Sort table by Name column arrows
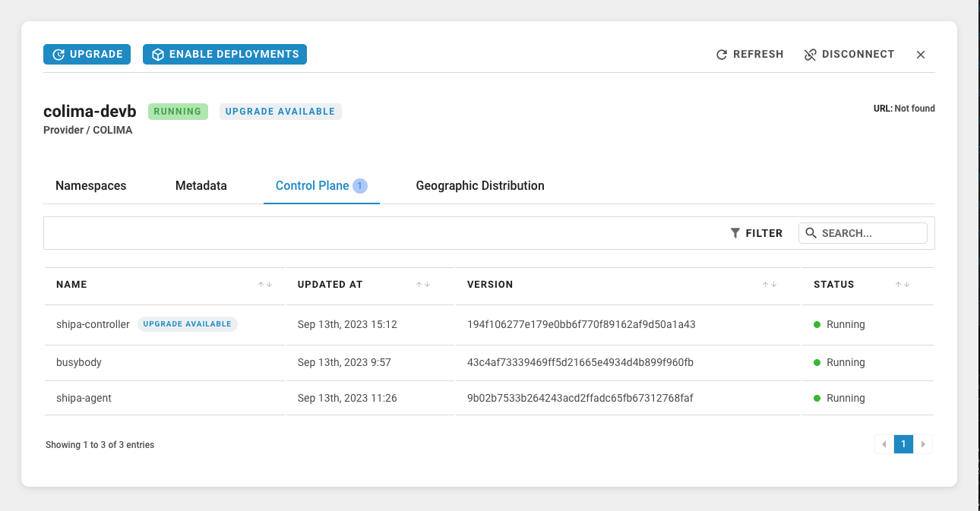This screenshot has height=511, width=980. [264, 285]
